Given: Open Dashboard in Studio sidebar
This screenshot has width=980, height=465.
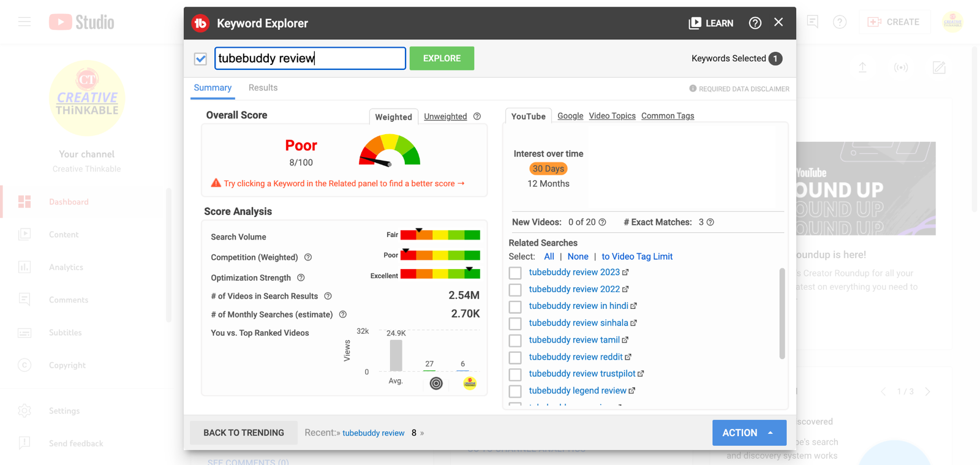Looking at the screenshot, I should (69, 202).
